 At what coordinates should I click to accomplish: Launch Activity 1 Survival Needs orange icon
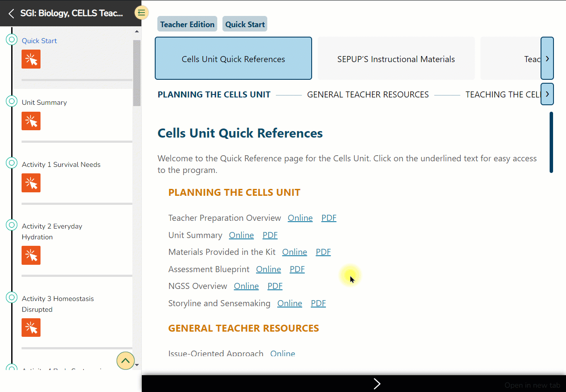point(31,183)
